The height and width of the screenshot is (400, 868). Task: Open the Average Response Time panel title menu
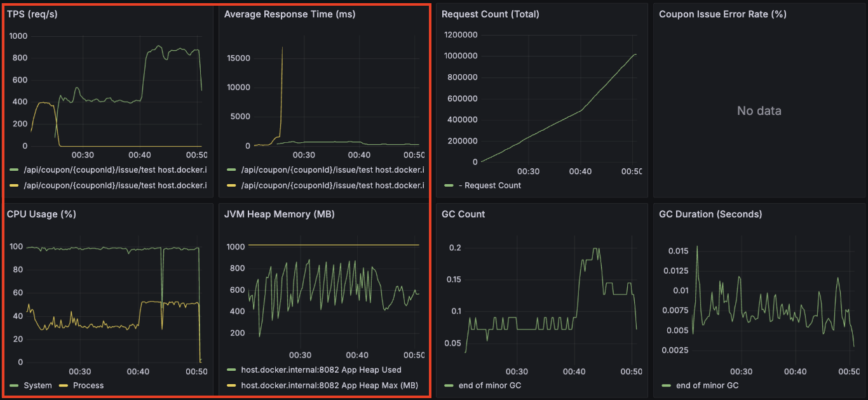tap(290, 14)
